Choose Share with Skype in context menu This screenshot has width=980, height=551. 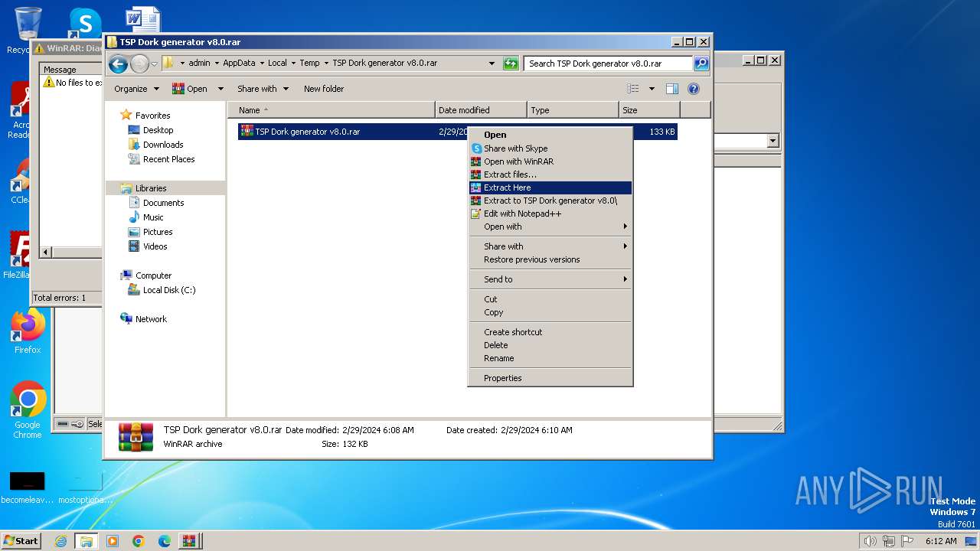coord(550,148)
